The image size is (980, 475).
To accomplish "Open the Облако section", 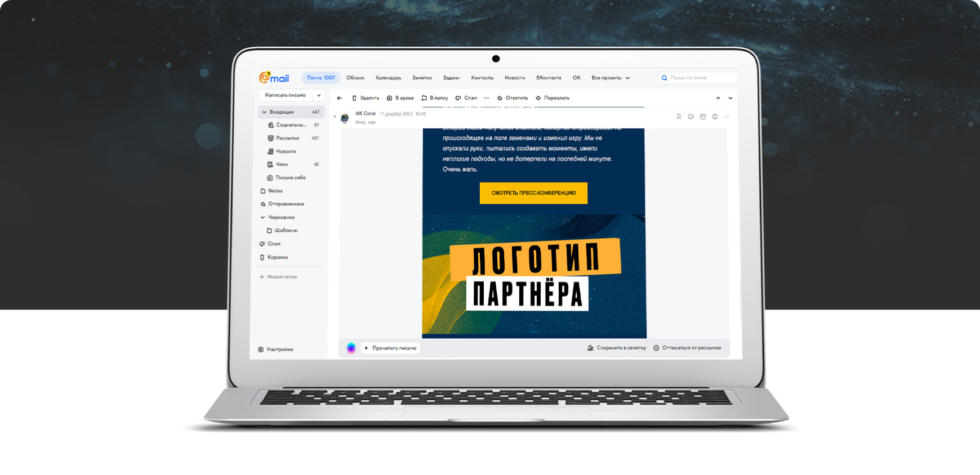I will tap(355, 78).
